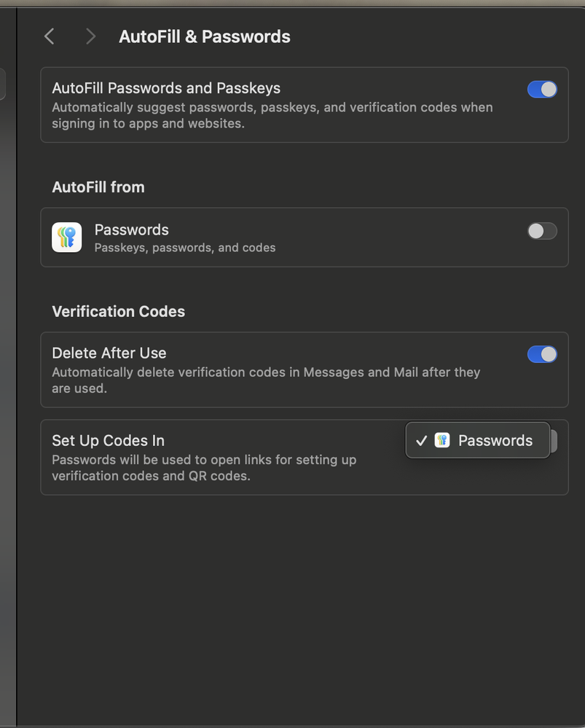Disable AutoFill Passwords and Passkeys switch
The image size is (585, 728).
pyautogui.click(x=542, y=89)
